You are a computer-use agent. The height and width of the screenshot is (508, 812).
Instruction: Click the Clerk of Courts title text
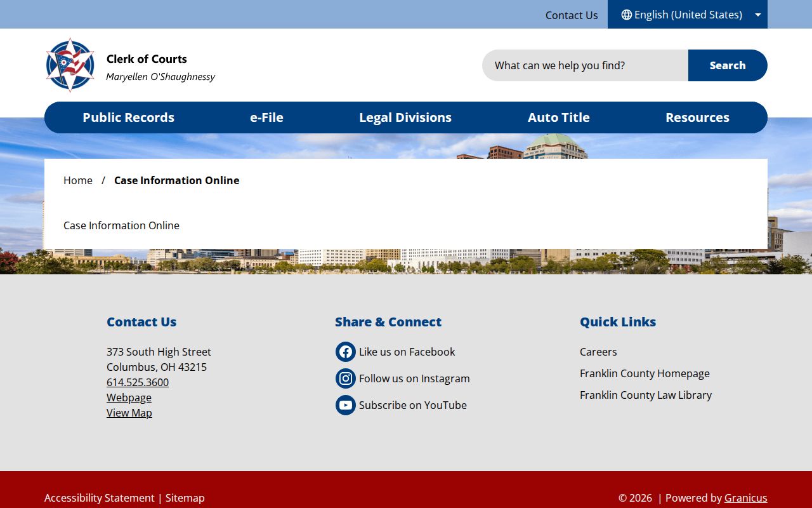[147, 59]
